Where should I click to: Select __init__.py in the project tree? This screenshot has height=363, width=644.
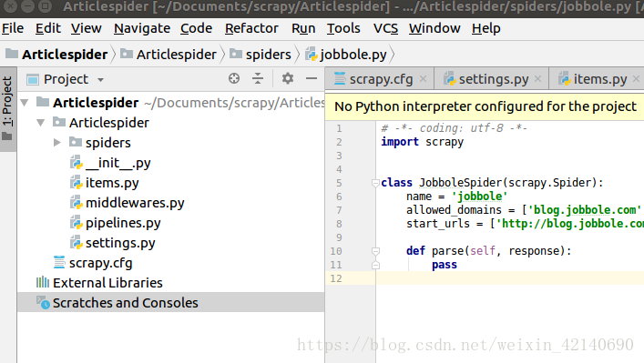click(170, 163)
